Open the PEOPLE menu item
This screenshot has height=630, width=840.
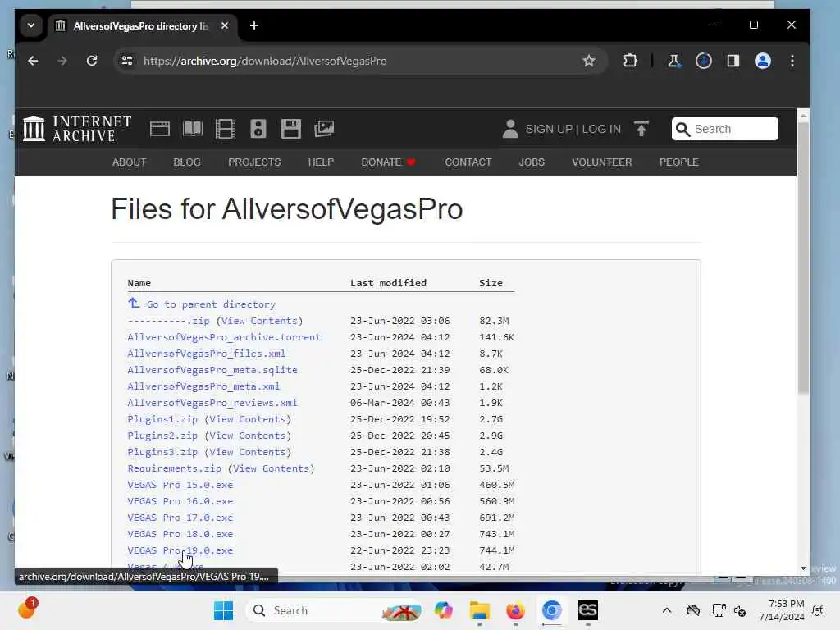[678, 162]
